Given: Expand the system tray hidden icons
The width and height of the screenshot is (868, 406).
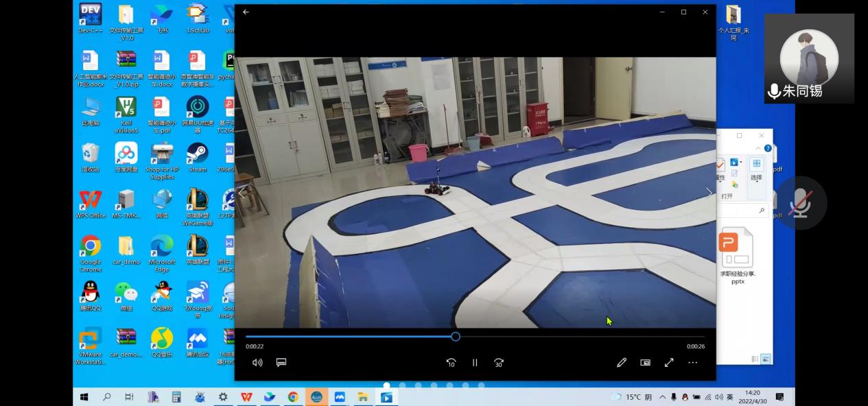Looking at the screenshot, I should [662, 397].
